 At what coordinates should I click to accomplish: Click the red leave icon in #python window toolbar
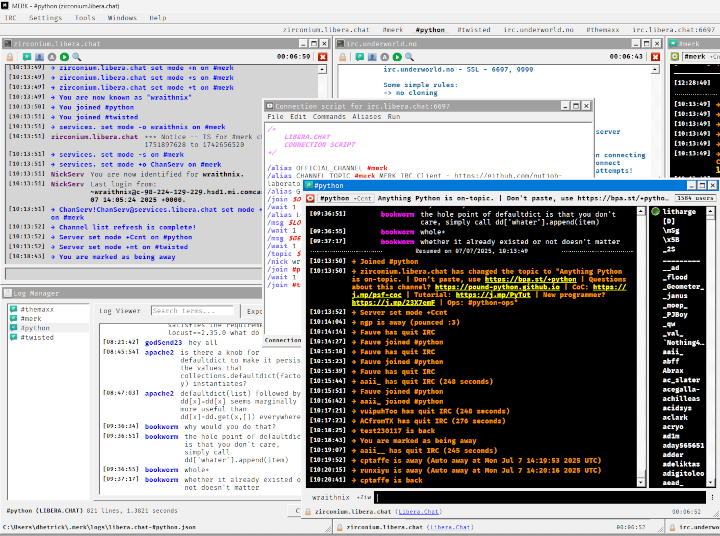[310, 198]
